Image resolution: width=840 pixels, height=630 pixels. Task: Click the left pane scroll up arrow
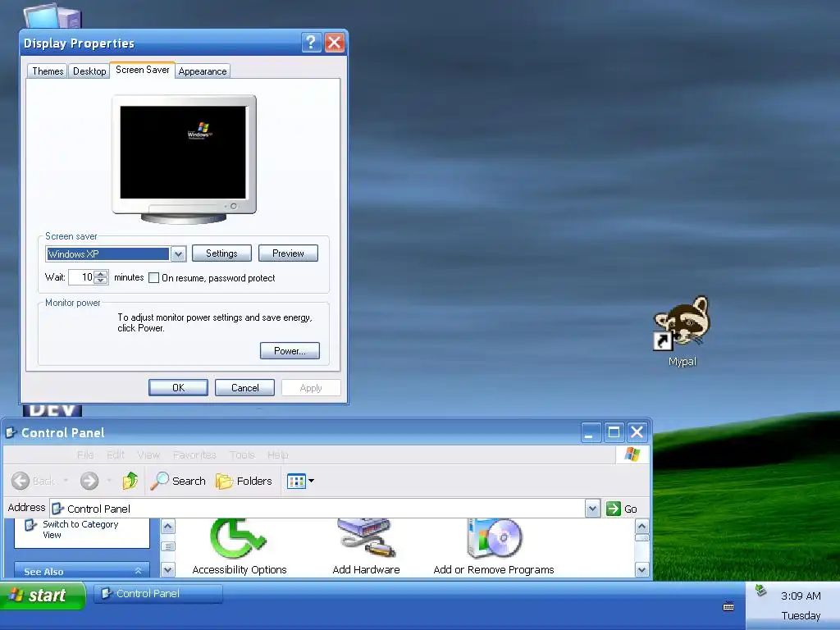click(167, 527)
